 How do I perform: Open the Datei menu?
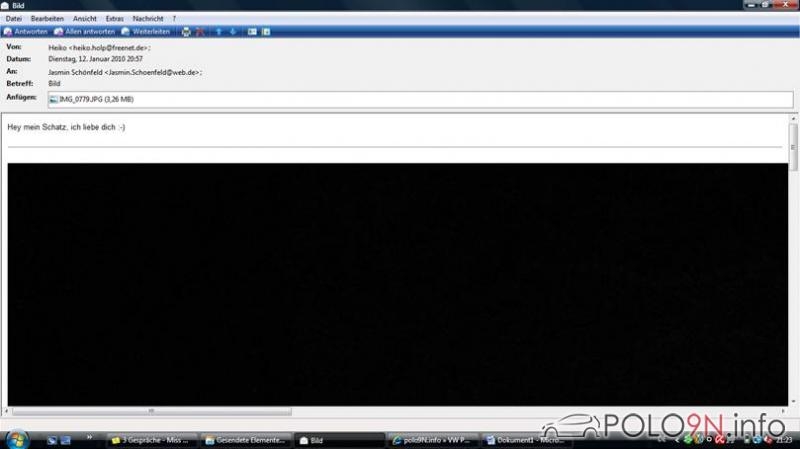(x=14, y=19)
